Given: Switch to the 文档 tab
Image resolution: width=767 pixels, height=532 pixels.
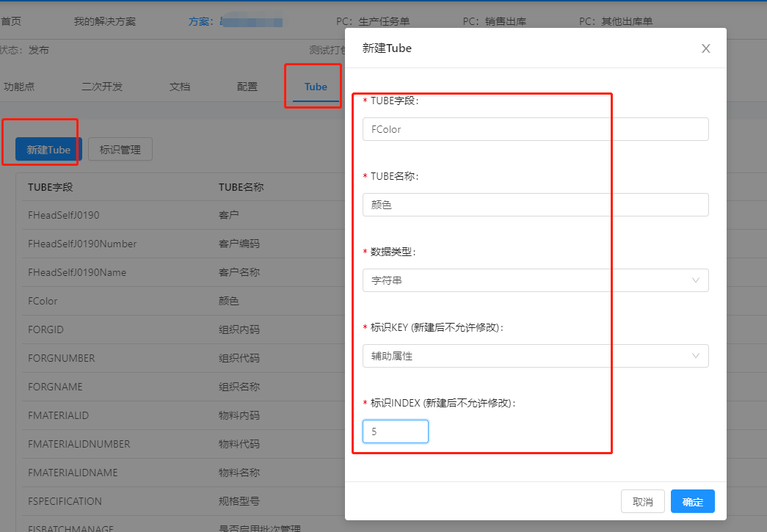Looking at the screenshot, I should [180, 87].
